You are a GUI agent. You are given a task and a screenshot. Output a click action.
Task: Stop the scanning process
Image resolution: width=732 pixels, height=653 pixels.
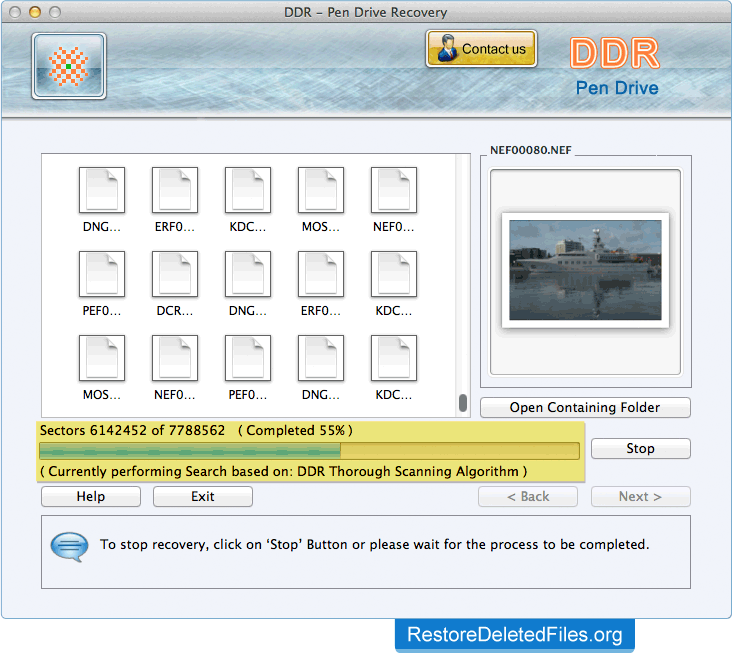pos(640,449)
